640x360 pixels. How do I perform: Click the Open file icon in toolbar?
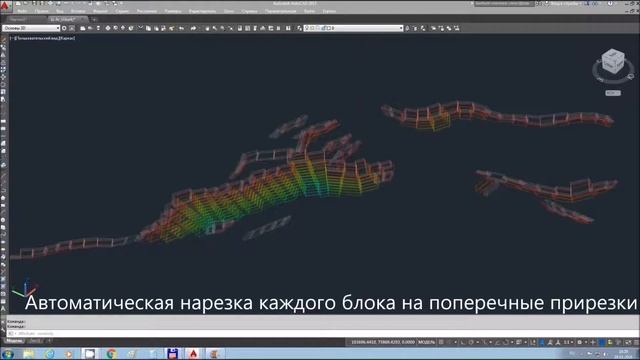click(x=90, y=28)
